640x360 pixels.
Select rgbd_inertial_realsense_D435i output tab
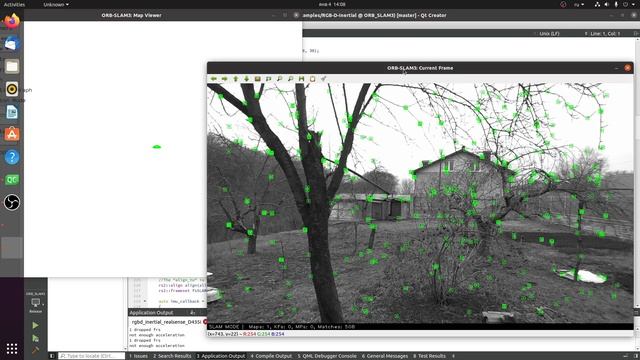click(x=167, y=322)
